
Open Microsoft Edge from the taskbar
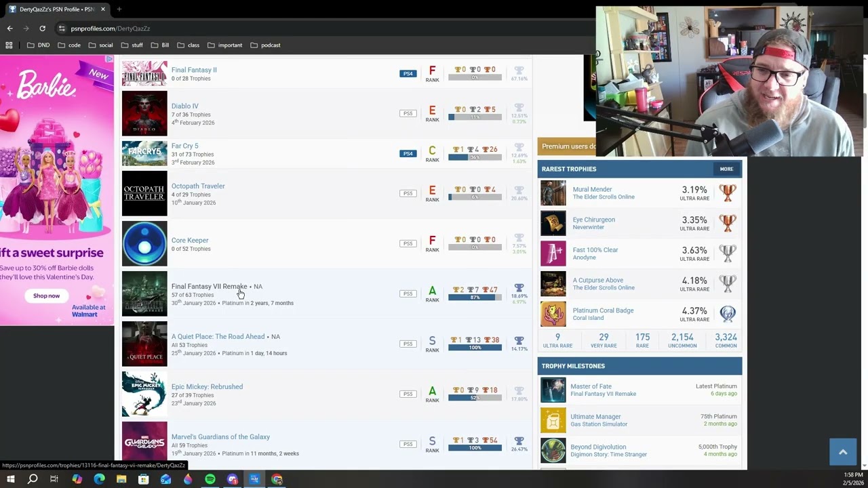[x=99, y=479]
